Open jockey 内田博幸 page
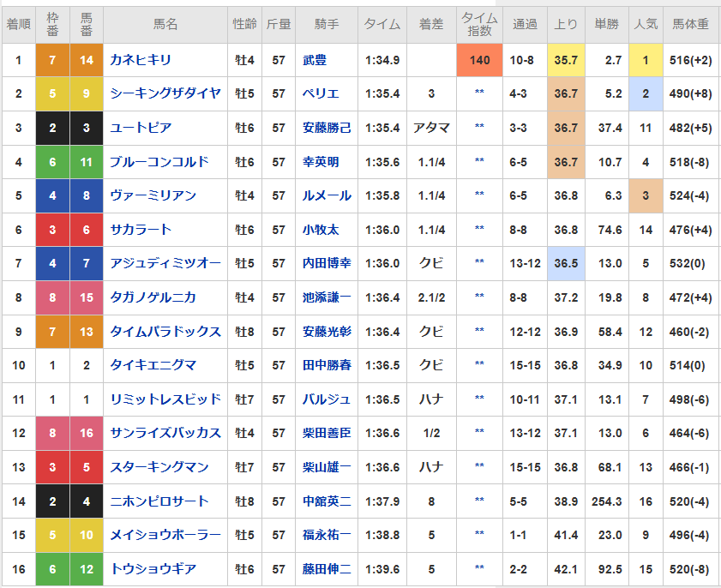721x588 pixels. click(x=327, y=263)
